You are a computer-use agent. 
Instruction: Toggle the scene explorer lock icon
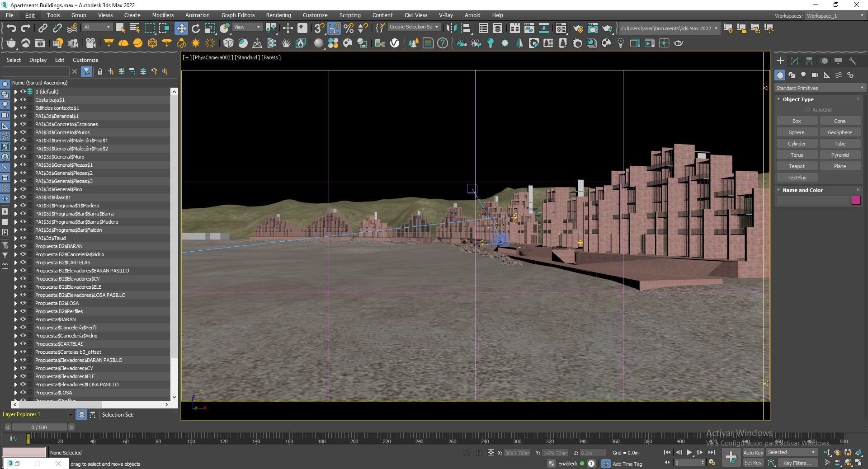(100, 71)
